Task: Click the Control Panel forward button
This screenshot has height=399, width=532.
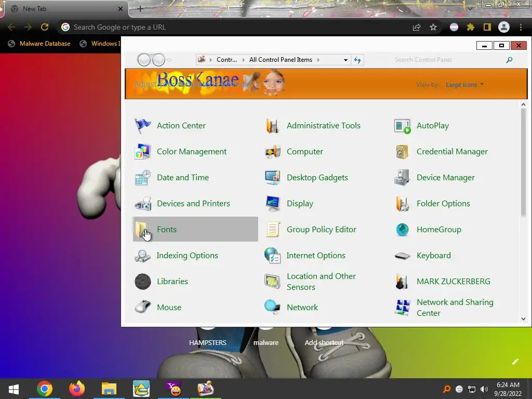Action: pyautogui.click(x=158, y=60)
